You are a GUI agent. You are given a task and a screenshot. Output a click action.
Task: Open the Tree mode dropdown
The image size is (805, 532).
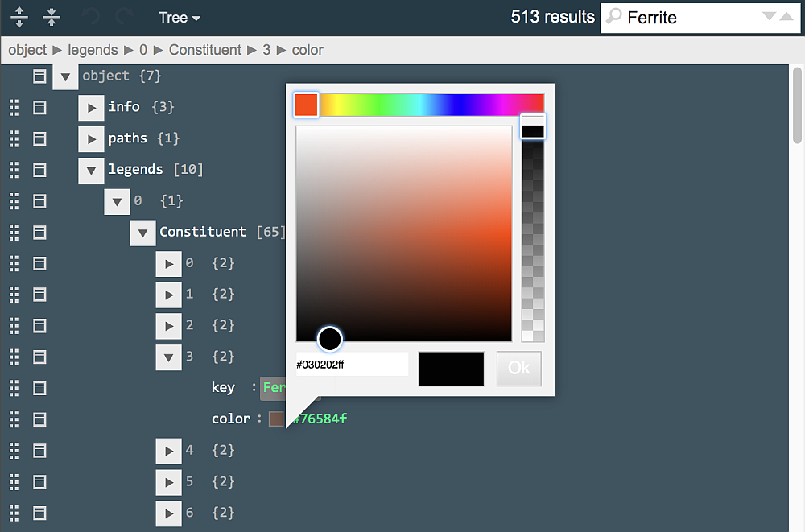pyautogui.click(x=179, y=17)
